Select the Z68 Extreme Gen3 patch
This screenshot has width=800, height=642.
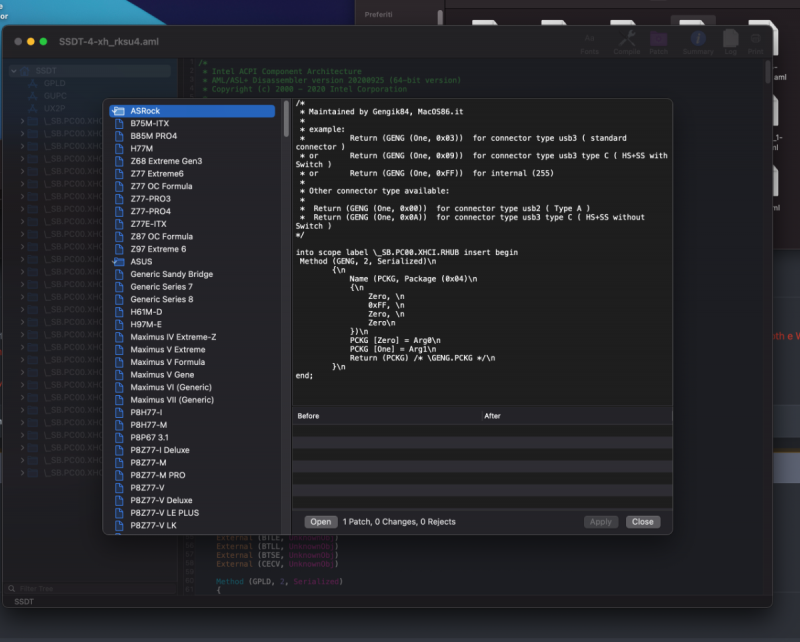tap(165, 161)
